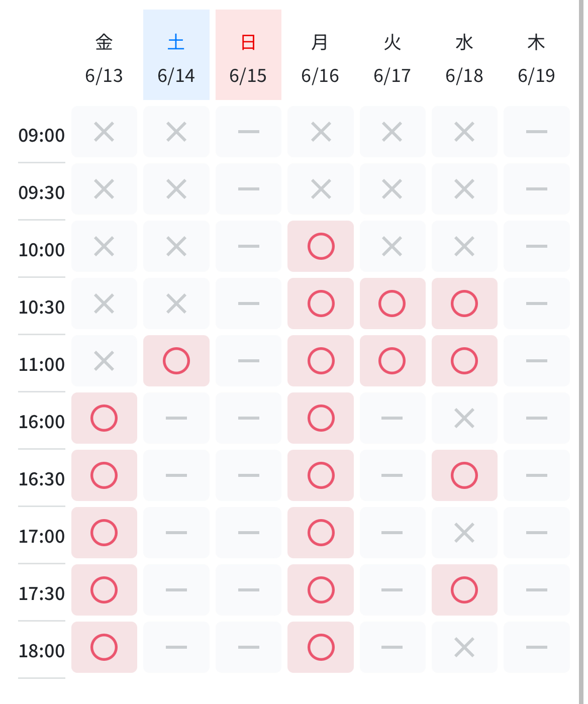This screenshot has height=704, width=588.
Task: Select available slot Monday 6/16 at 10:00
Action: 321,246
